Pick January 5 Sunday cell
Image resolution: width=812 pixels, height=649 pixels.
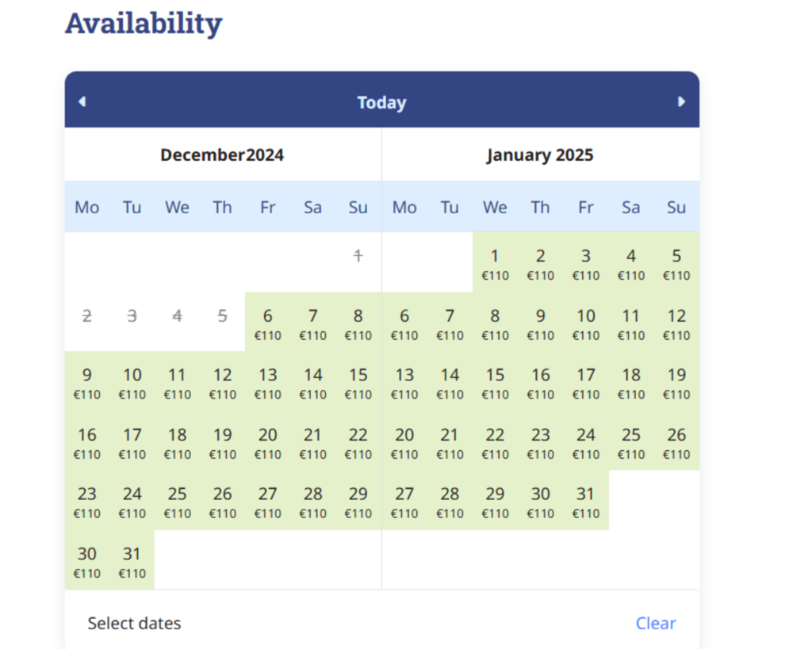[676, 263]
